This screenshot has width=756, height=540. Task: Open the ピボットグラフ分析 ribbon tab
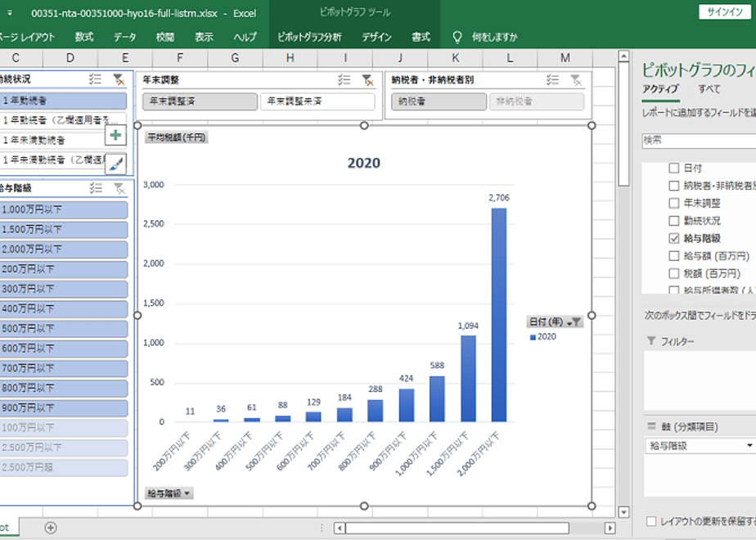click(x=309, y=37)
